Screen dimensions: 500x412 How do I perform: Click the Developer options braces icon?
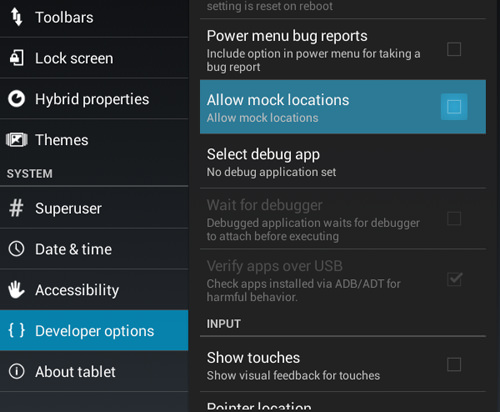16,330
